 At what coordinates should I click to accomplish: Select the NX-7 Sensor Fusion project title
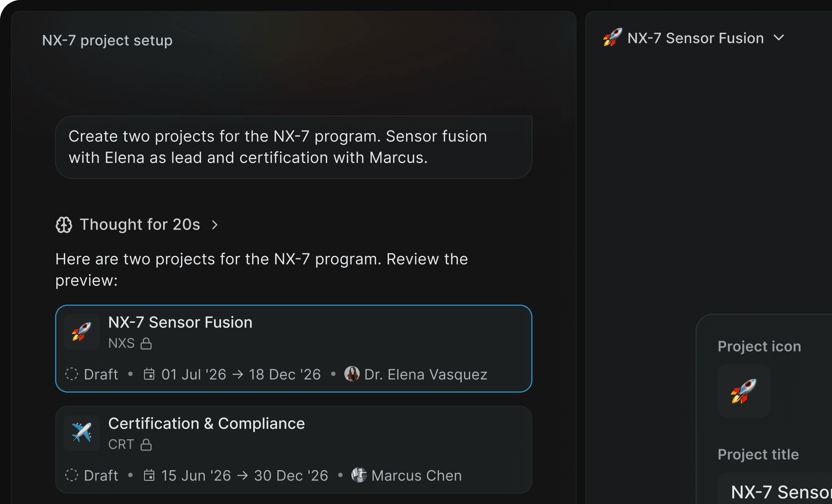coord(180,322)
